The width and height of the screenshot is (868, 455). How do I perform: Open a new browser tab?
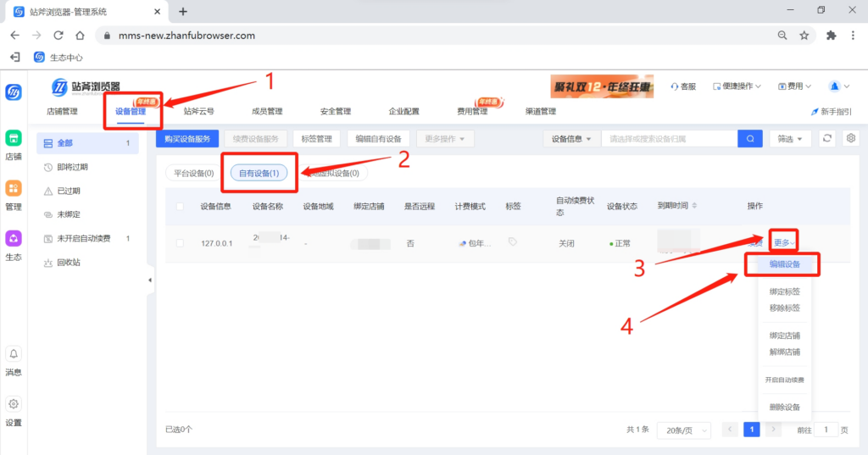pyautogui.click(x=183, y=12)
